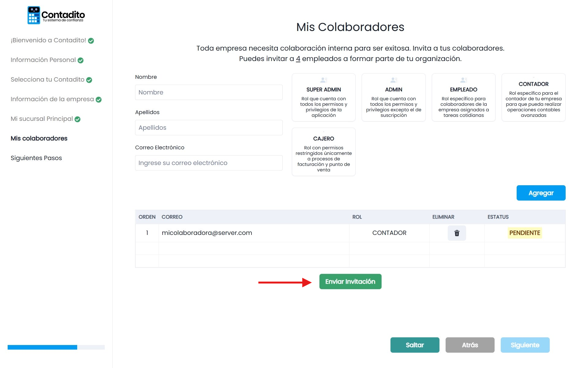Select the ADMIN role card
Image resolution: width=588 pixels, height=368 pixels.
click(x=394, y=98)
